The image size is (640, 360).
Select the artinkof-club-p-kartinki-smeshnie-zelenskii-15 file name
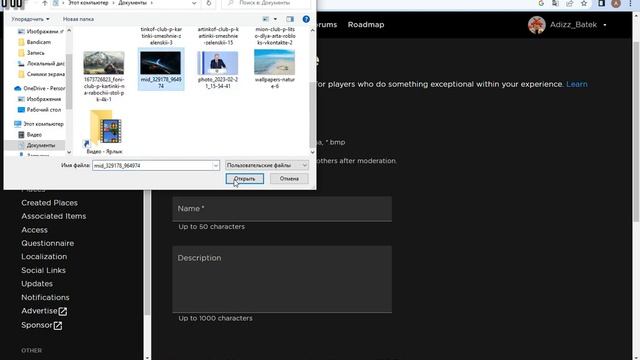pyautogui.click(x=218, y=36)
